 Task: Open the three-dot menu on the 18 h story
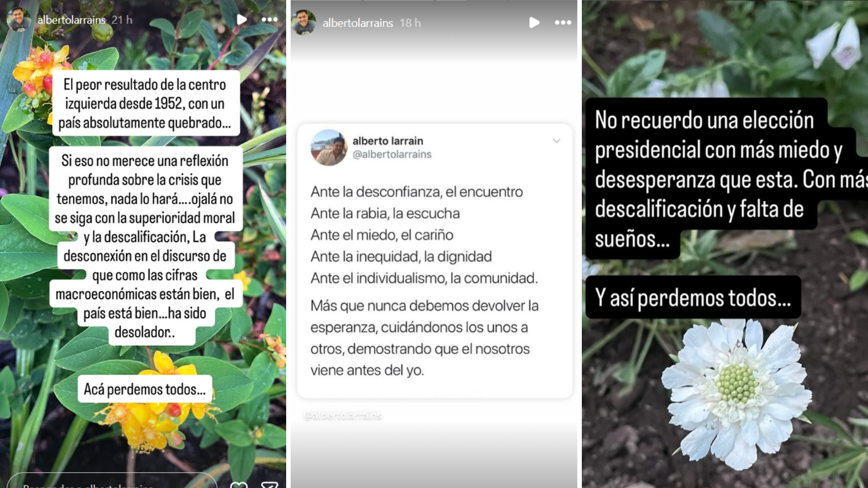563,23
